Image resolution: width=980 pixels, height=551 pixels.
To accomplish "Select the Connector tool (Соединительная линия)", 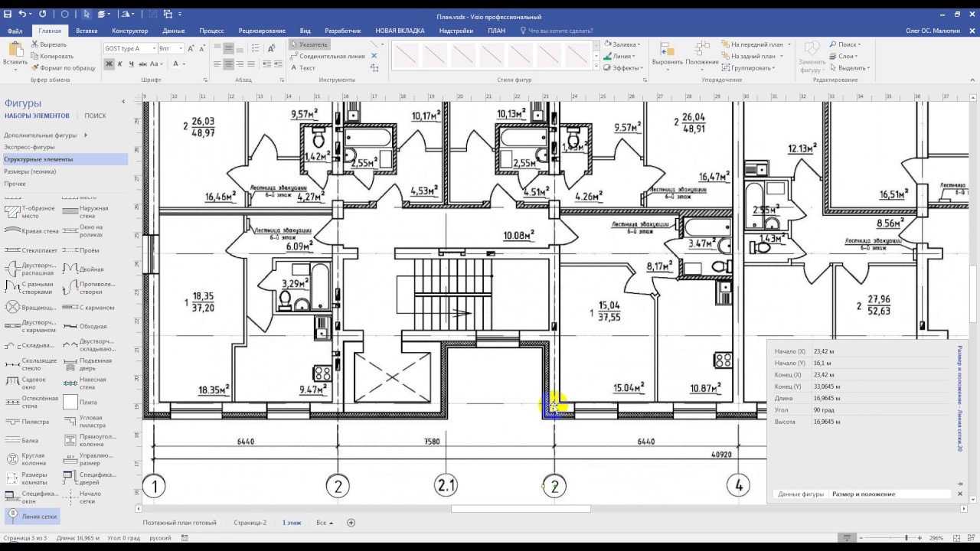I will [x=328, y=56].
